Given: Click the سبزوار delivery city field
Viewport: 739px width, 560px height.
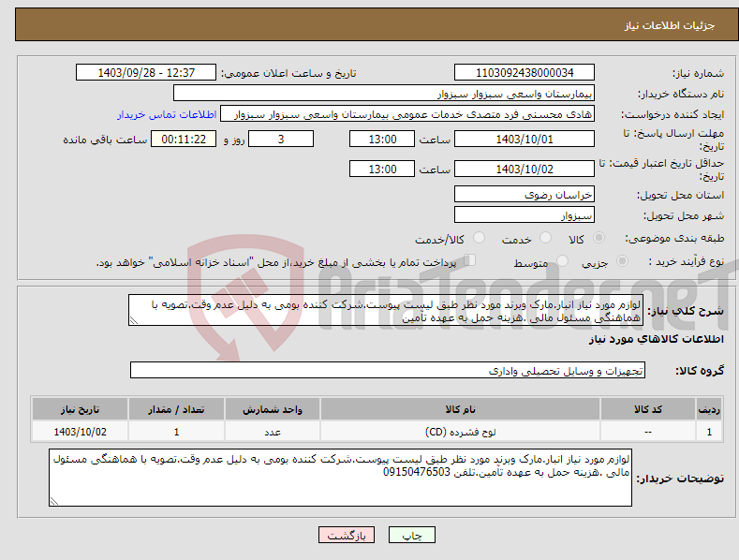Looking at the screenshot, I should tap(525, 215).
